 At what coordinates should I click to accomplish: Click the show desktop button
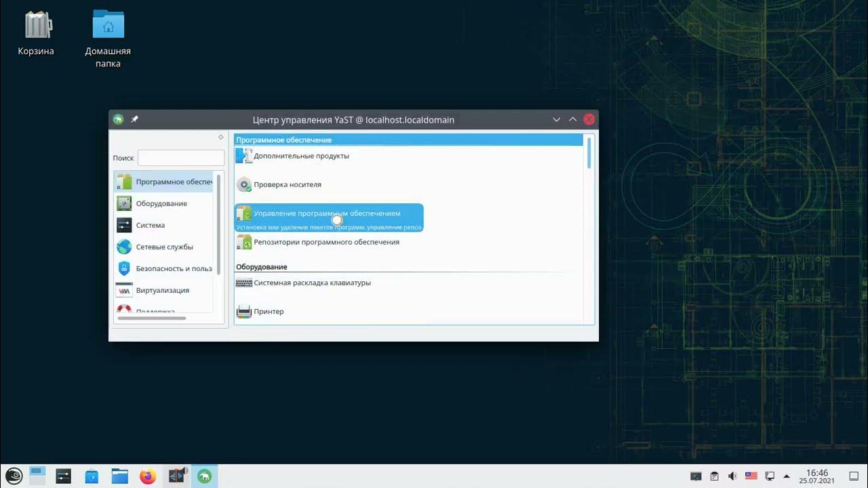(854, 476)
